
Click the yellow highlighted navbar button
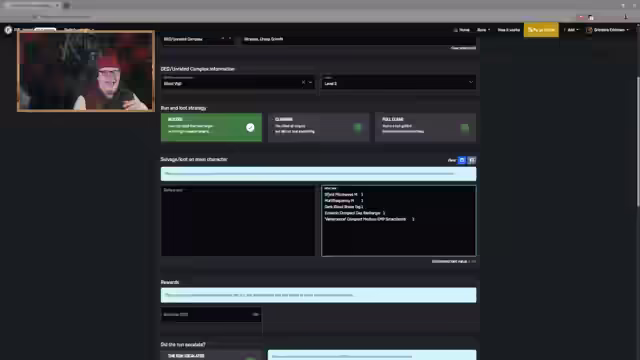tap(541, 30)
